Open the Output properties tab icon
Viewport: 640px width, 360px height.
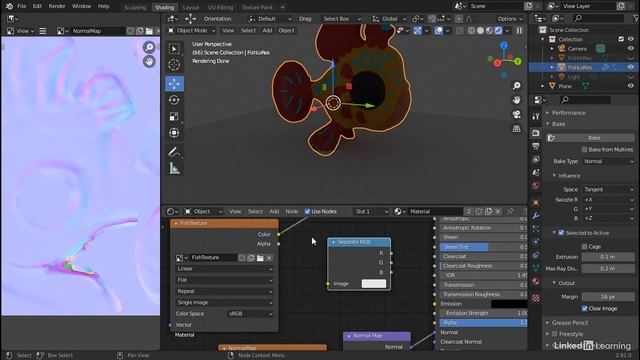536,147
